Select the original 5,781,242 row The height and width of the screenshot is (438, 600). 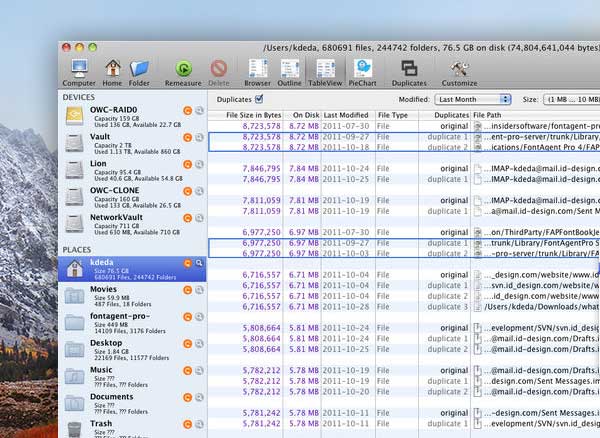coord(404,413)
